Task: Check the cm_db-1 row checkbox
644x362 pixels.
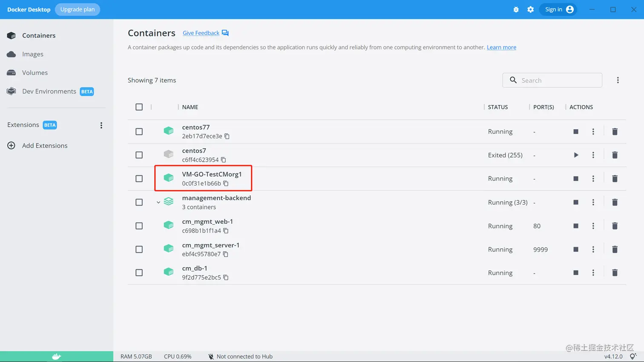Action: pyautogui.click(x=139, y=273)
